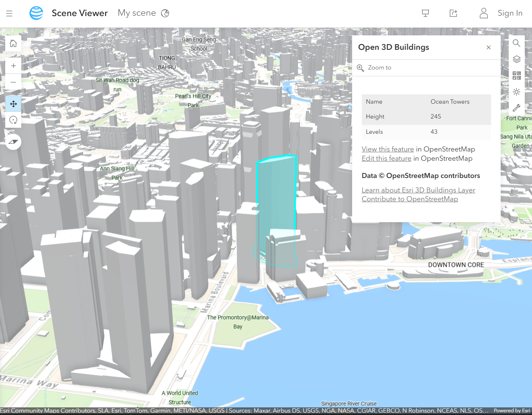The height and width of the screenshot is (415, 532).
Task: Click the Levels value 43
Action: (434, 132)
